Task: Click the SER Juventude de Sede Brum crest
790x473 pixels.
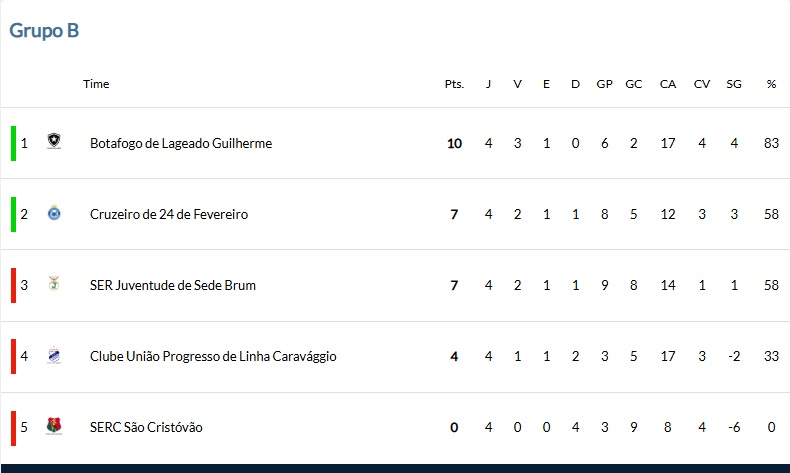Action: 54,284
